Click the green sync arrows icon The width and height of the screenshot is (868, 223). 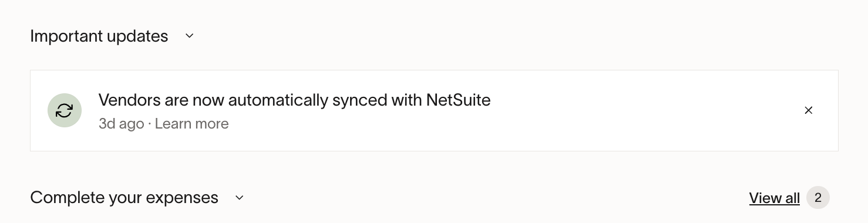click(x=65, y=110)
